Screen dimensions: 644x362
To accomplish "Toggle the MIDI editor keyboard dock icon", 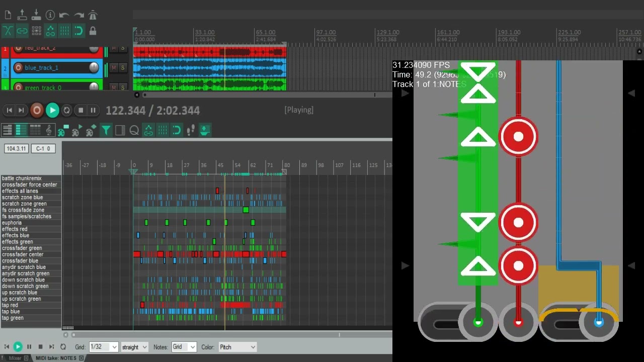I will 120,131.
